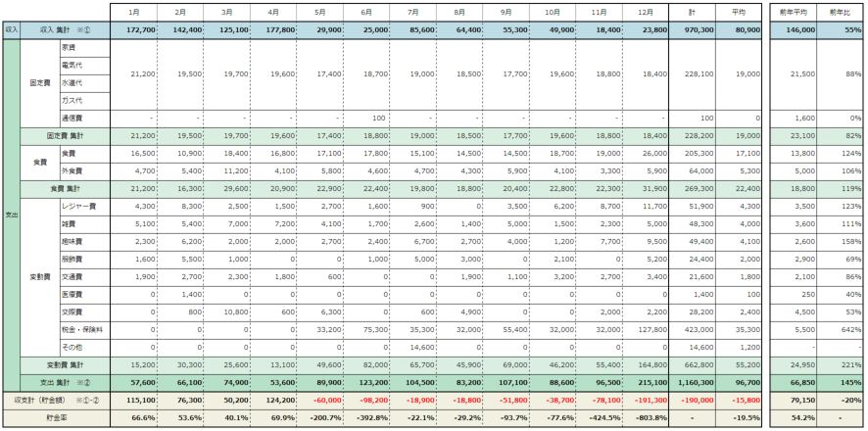Select the 収入 集計 row label

(x=66, y=30)
